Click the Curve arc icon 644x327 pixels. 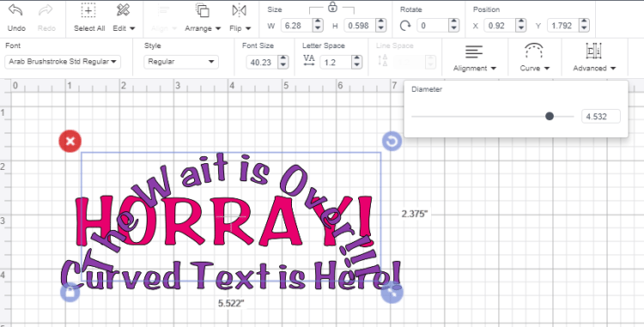(534, 51)
